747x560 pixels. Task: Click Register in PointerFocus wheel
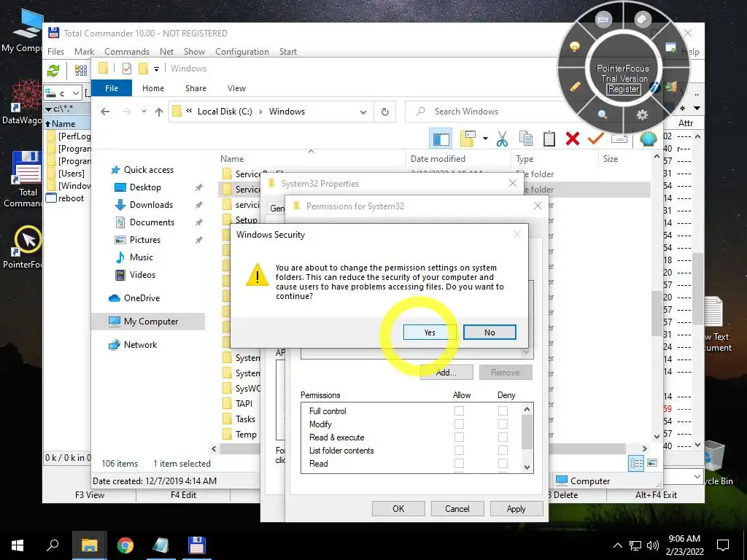[x=624, y=89]
